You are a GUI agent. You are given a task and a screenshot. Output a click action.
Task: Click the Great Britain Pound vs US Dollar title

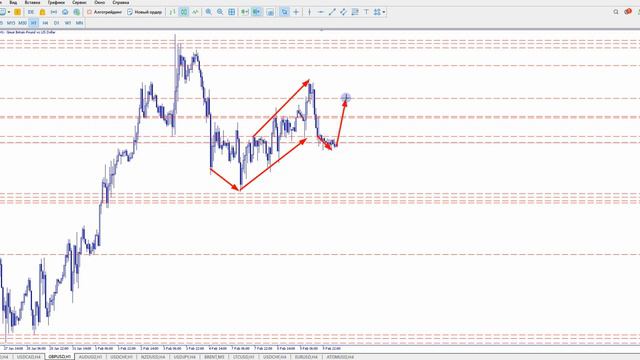click(31, 32)
